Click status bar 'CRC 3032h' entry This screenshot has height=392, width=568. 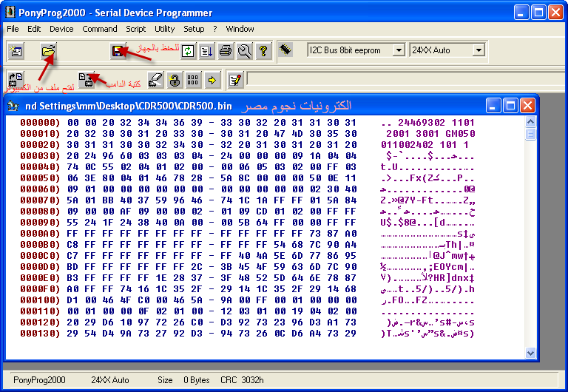242,380
